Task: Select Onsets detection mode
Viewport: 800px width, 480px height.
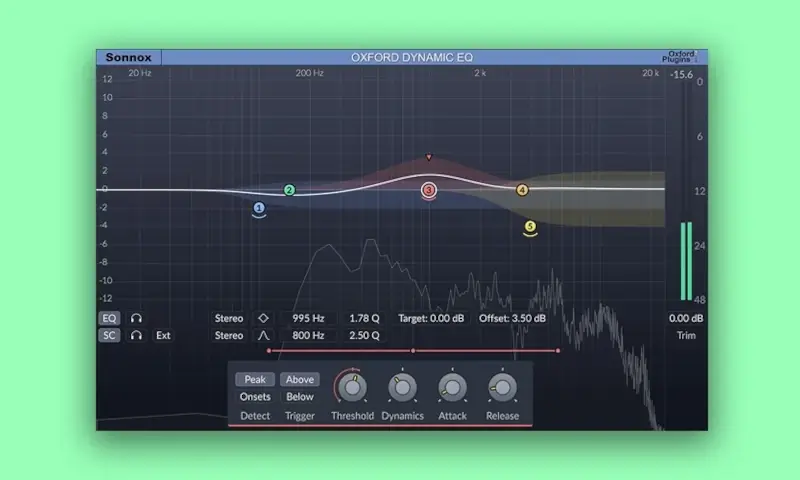Action: [x=255, y=396]
